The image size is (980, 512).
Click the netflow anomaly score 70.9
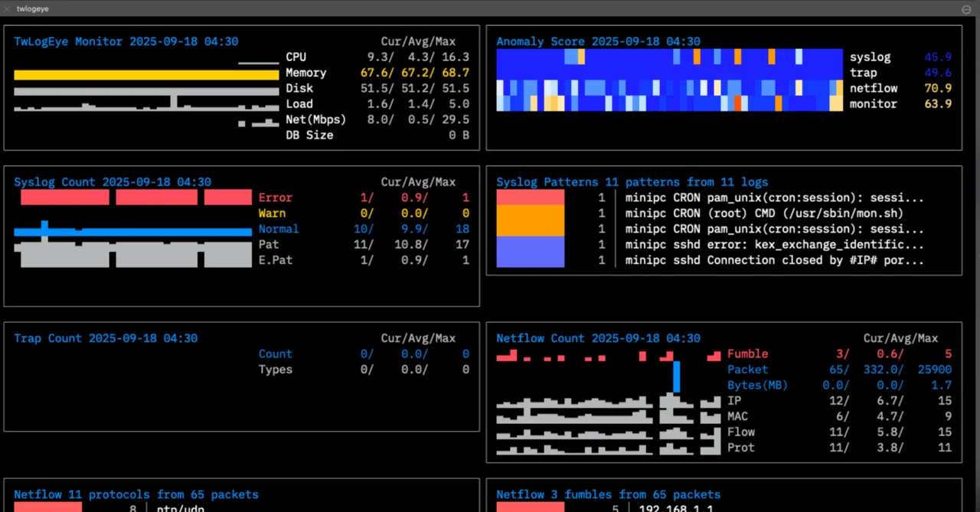pyautogui.click(x=938, y=88)
